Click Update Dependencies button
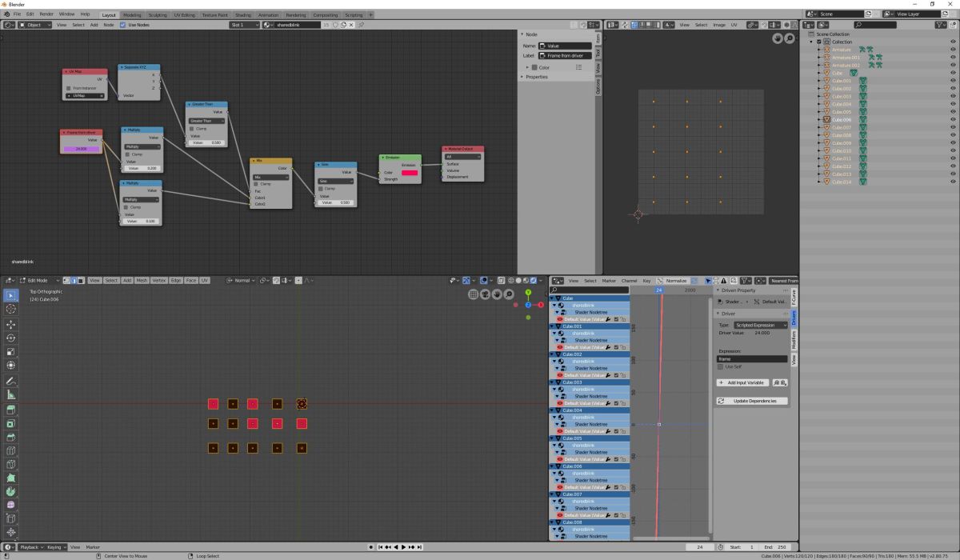 [x=752, y=401]
